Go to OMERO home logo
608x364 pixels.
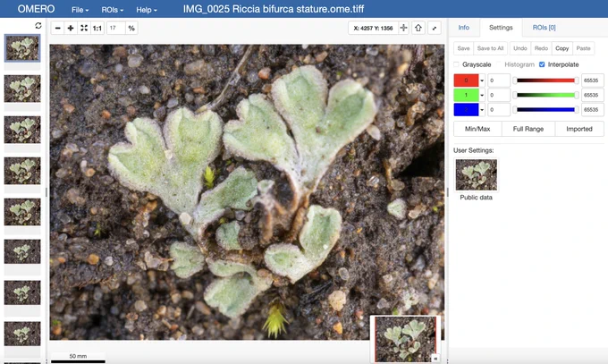click(36, 9)
